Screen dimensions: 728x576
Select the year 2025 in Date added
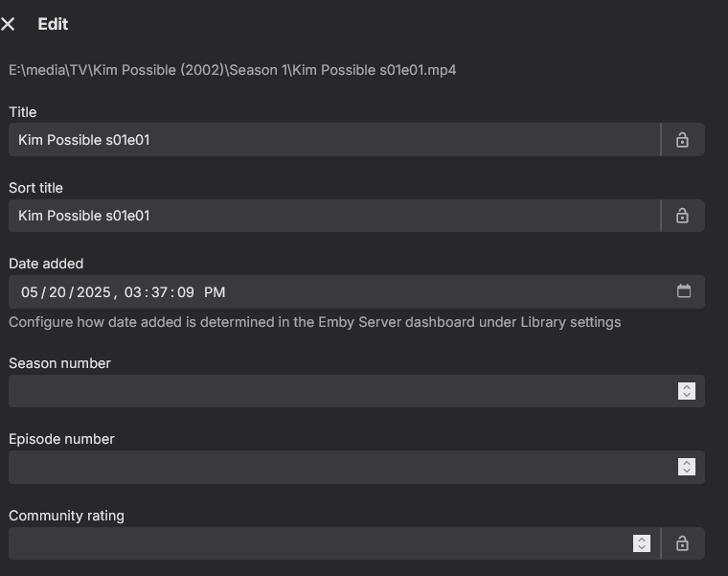tap(95, 292)
